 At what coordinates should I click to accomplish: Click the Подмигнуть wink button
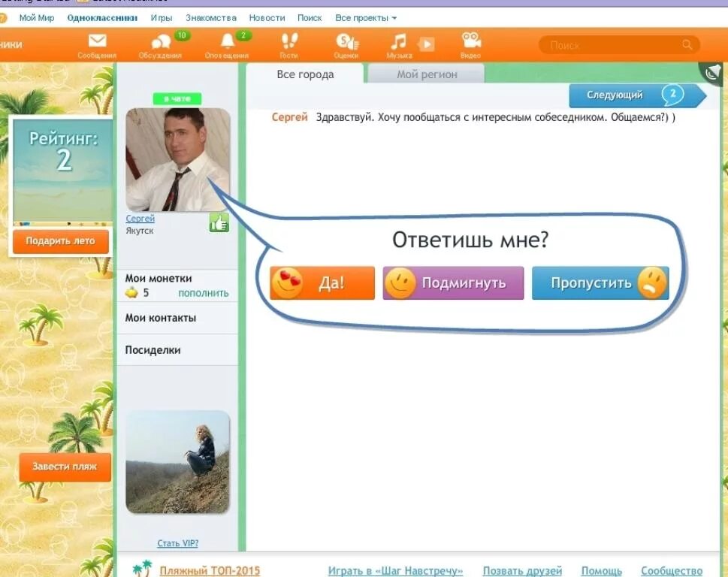tap(453, 282)
